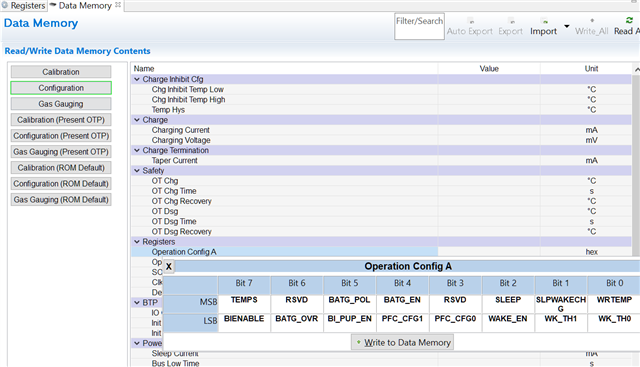Screen dimensions: 640x367
Task: Collapse the BTP group
Action: click(x=137, y=302)
